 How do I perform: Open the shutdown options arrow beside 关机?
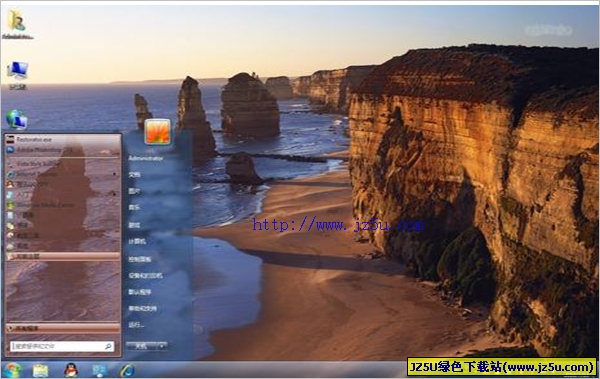point(162,346)
